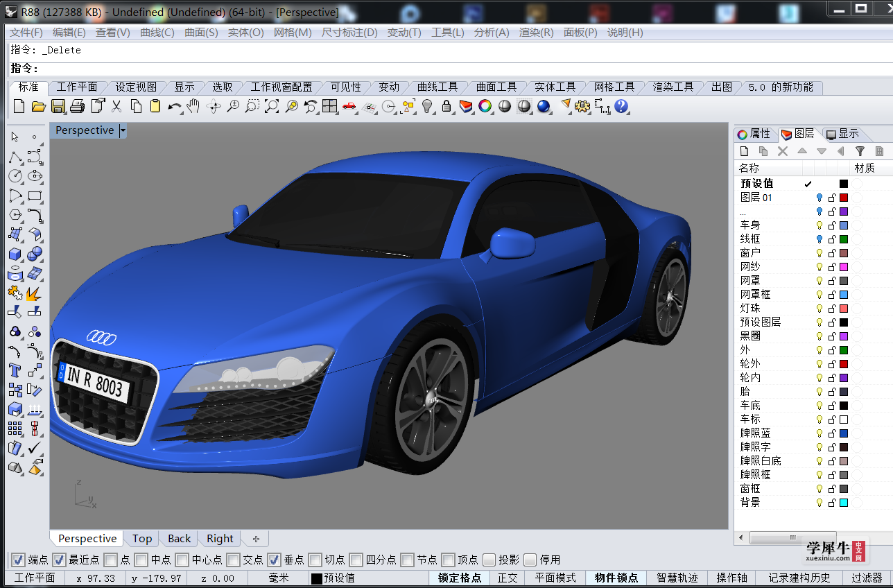Select the Polyline tool in left sidebar
The width and height of the screenshot is (893, 588).
(x=15, y=157)
